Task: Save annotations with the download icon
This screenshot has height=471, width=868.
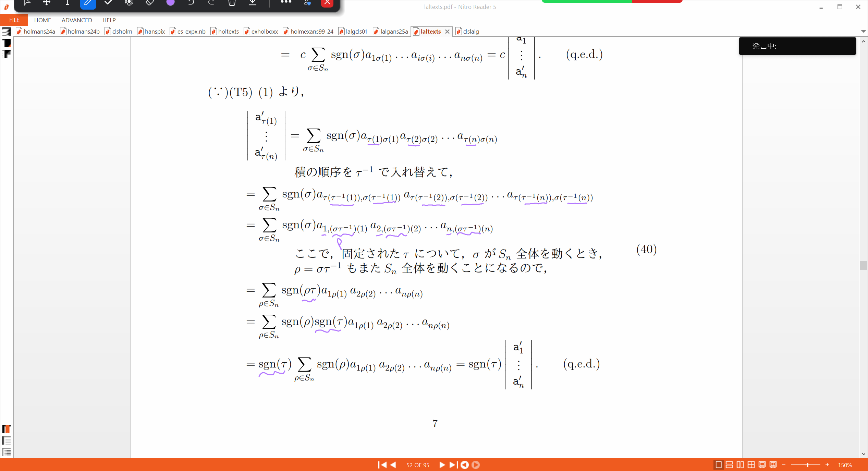Action: coord(253,3)
